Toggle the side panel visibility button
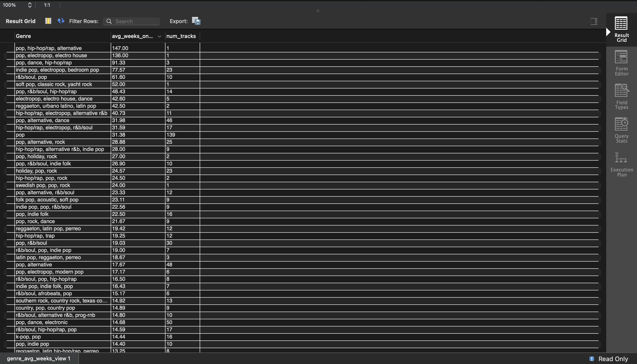The image size is (637, 364). coord(594,21)
